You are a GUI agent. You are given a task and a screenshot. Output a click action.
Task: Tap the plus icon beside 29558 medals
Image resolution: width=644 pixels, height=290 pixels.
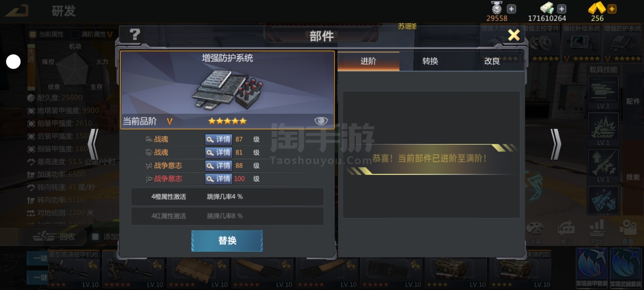[x=511, y=9]
